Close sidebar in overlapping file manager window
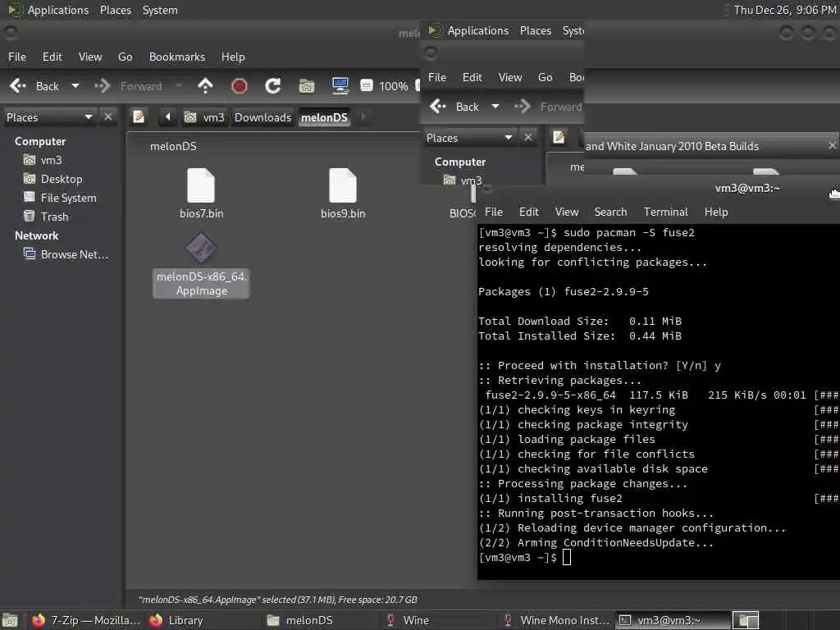The height and width of the screenshot is (630, 840). [x=528, y=137]
